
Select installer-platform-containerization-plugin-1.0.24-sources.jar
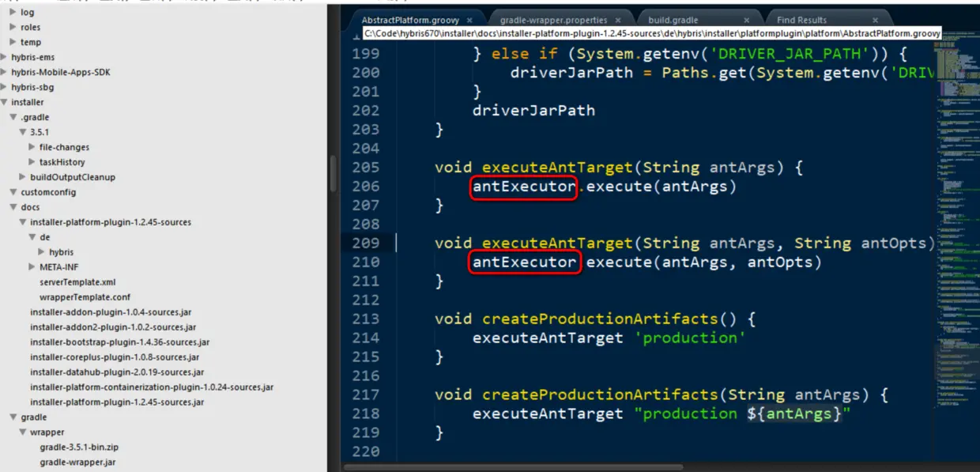[152, 387]
